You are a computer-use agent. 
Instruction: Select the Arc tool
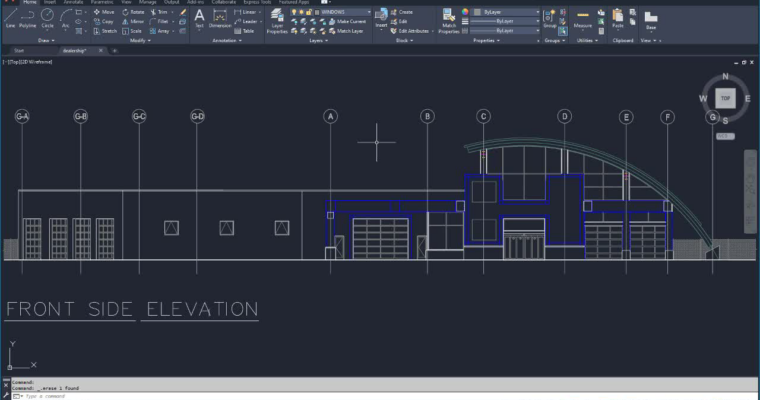coord(65,17)
